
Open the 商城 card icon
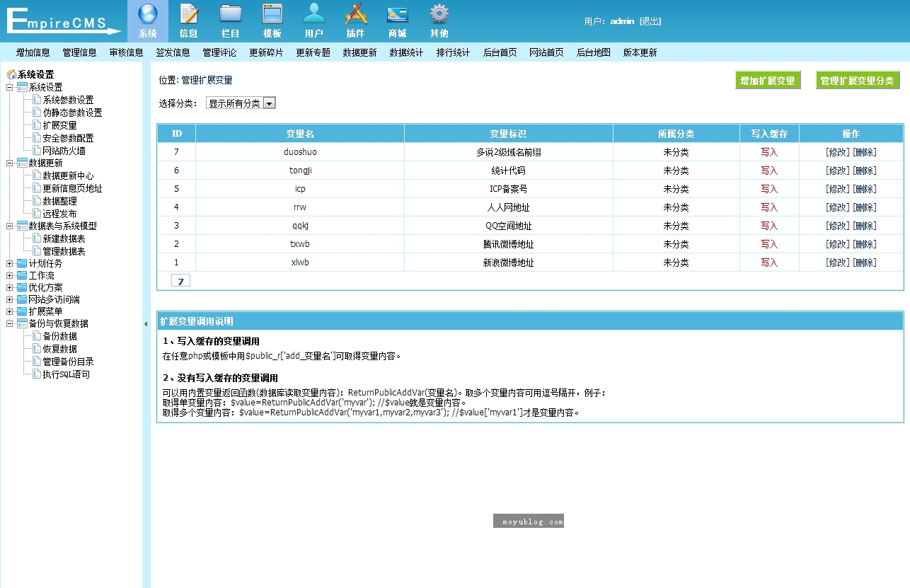[398, 14]
